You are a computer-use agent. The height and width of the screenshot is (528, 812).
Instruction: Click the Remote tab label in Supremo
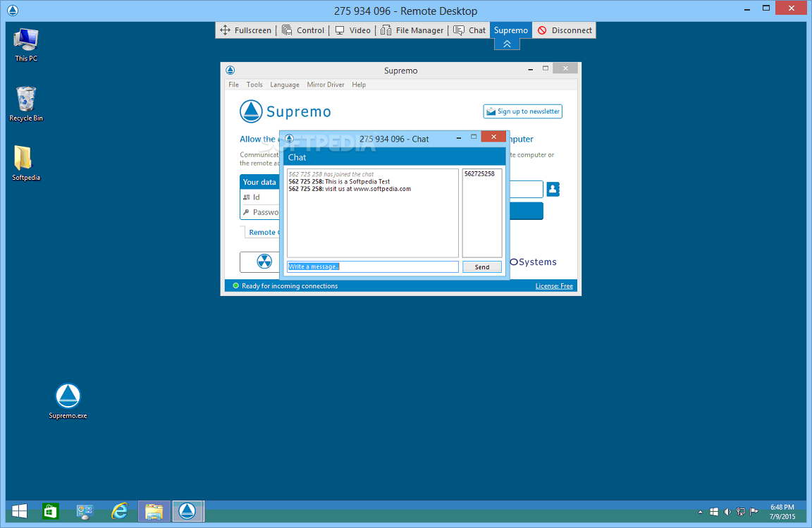pos(264,232)
